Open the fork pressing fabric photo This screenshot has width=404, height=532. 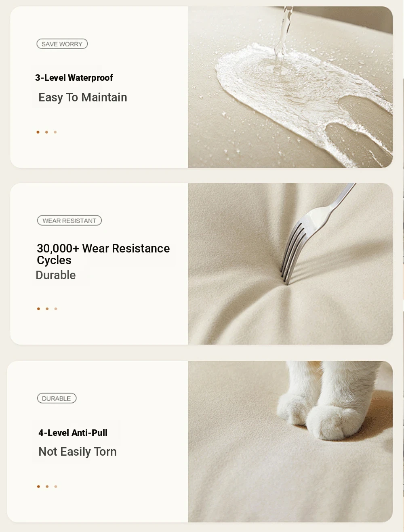[290, 264]
